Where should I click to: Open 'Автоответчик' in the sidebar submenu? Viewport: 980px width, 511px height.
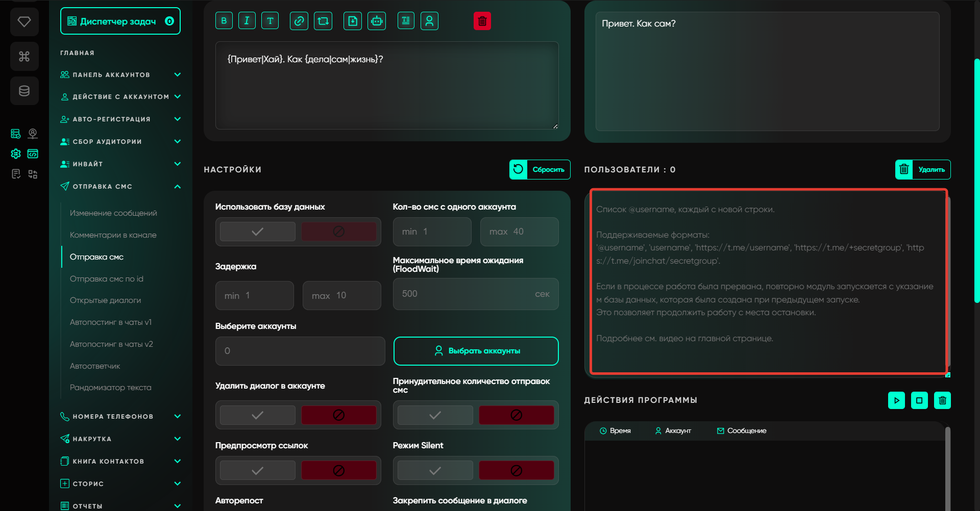pos(95,366)
